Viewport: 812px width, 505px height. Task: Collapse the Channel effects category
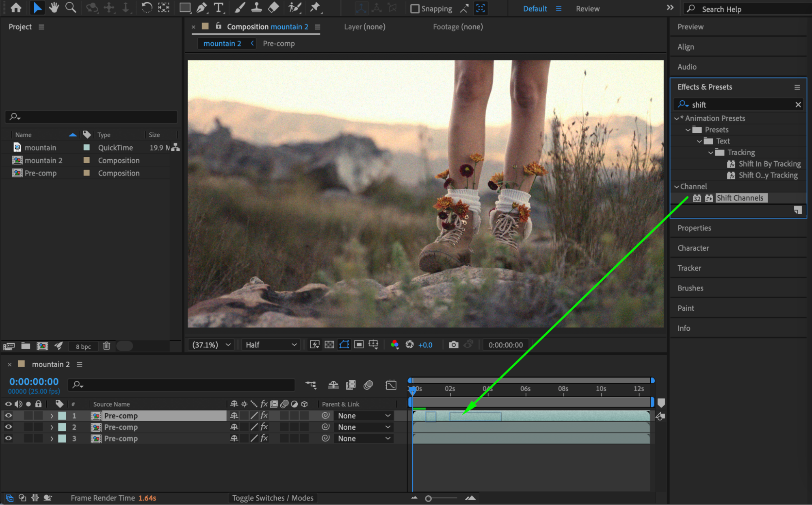[677, 186]
